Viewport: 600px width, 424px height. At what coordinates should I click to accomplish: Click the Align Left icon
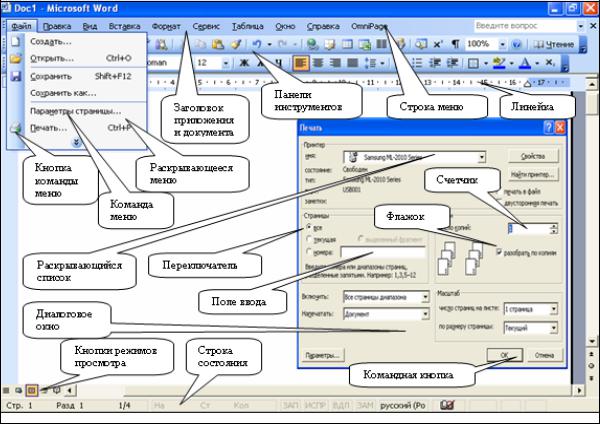[x=300, y=63]
